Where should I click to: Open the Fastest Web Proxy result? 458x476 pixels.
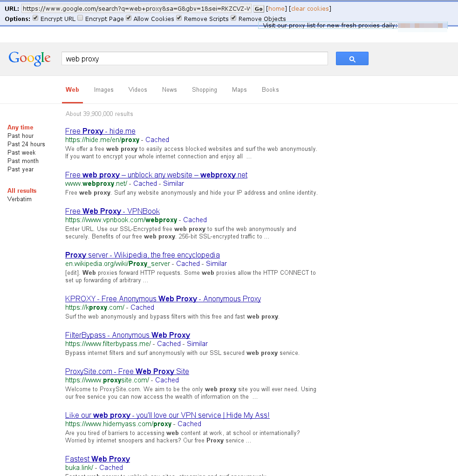point(97,459)
